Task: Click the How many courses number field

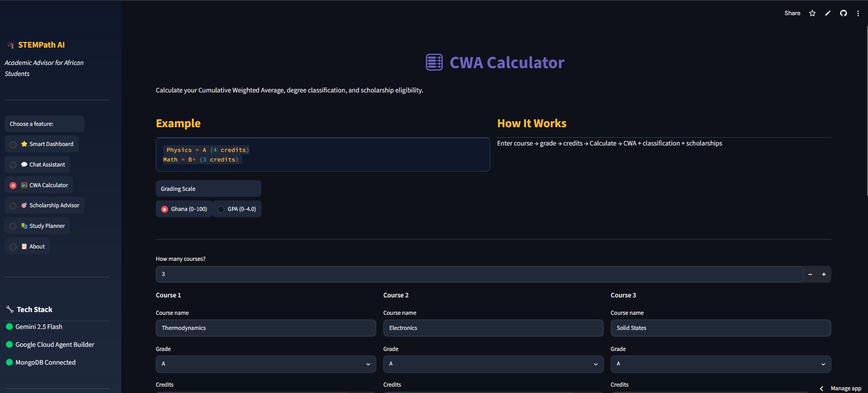Action: point(479,275)
